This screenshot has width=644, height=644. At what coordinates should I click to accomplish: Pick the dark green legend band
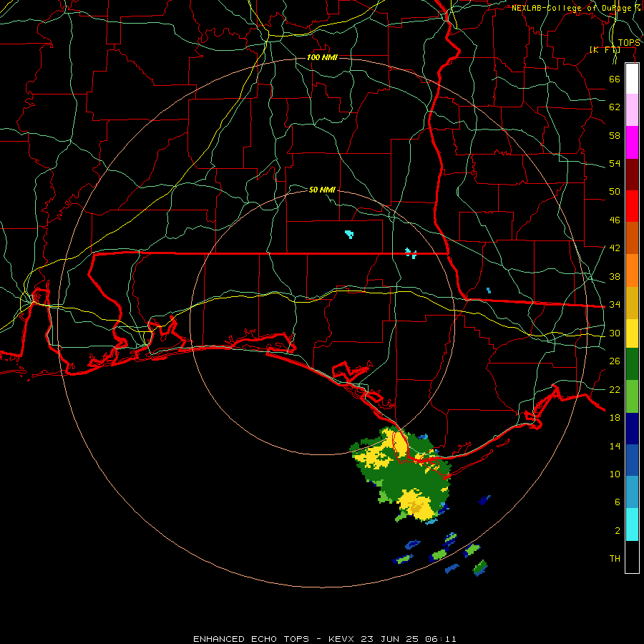pyautogui.click(x=632, y=364)
